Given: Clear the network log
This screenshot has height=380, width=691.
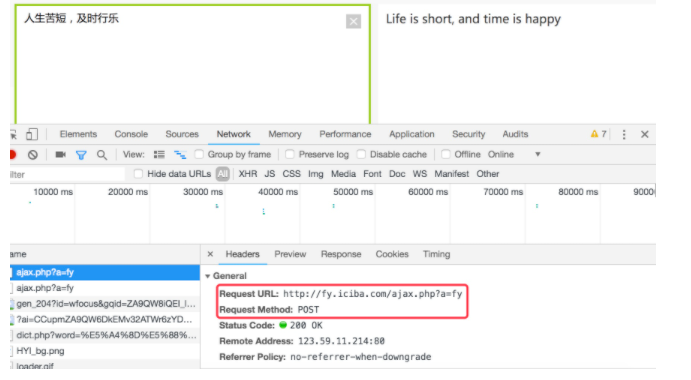Looking at the screenshot, I should (x=33, y=155).
